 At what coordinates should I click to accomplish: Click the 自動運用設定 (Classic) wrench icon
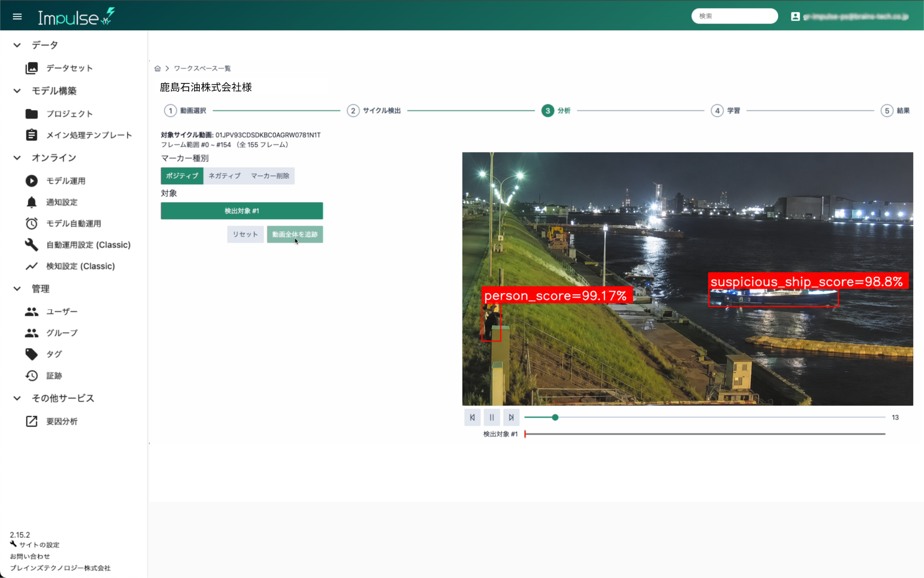[32, 245]
